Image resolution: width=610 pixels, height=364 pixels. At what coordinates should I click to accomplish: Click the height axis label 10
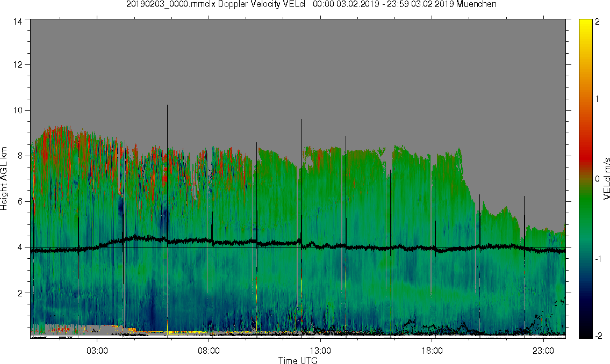click(x=18, y=110)
